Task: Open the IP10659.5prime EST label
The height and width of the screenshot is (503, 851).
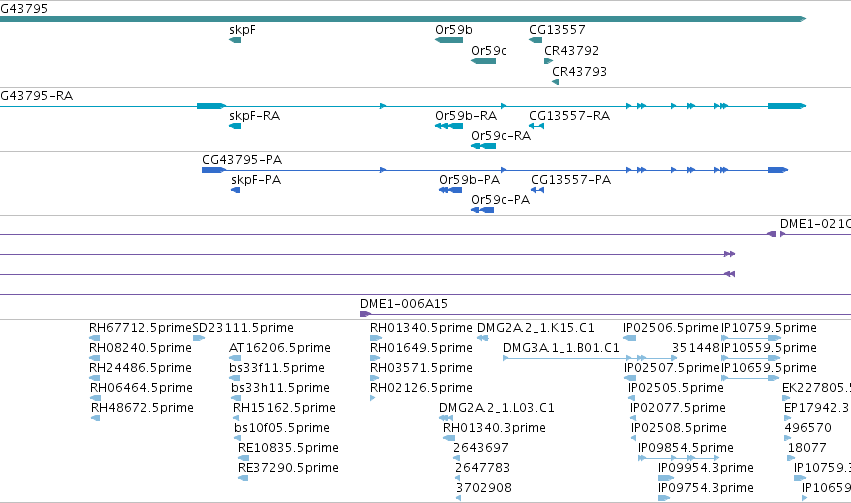Action: pos(769,368)
